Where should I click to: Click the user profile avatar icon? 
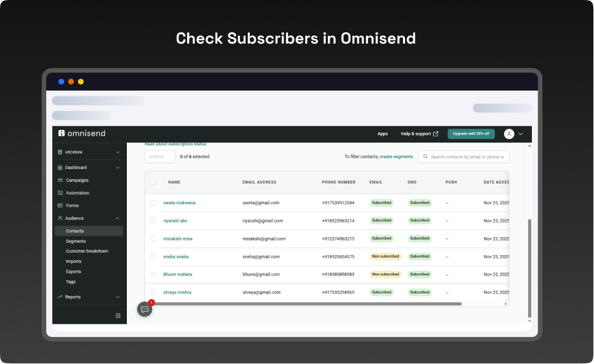tap(509, 133)
